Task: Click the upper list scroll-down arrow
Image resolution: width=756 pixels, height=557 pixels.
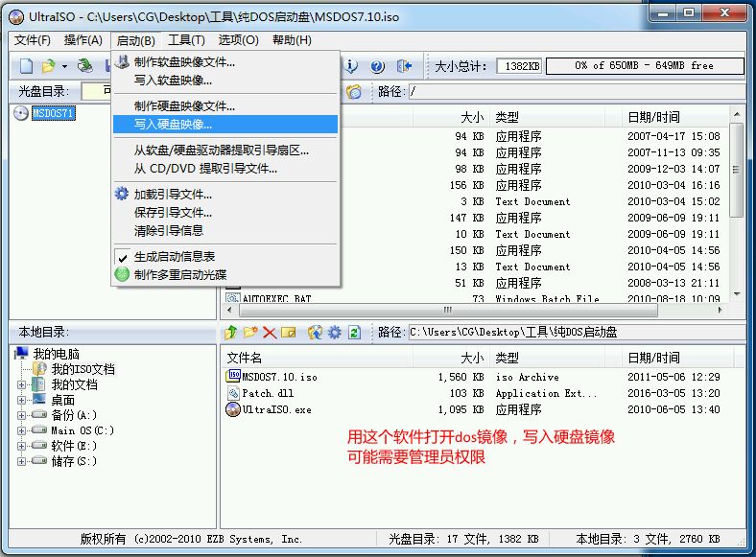Action: point(736,294)
